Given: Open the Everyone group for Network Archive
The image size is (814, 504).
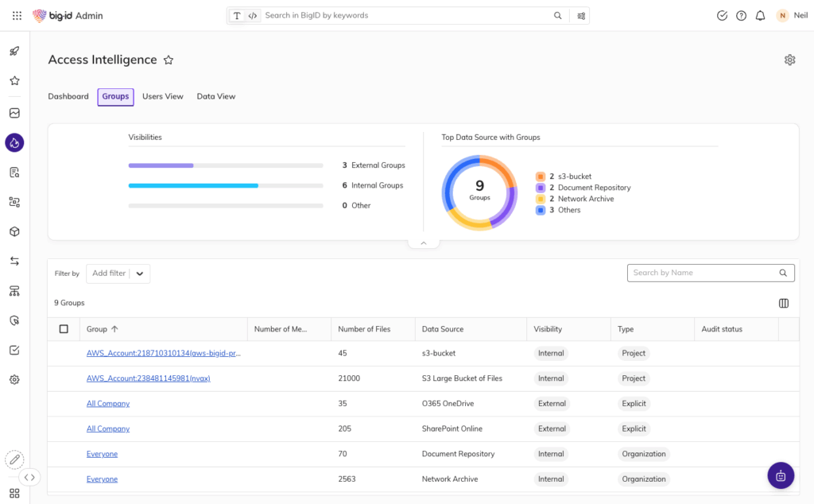Looking at the screenshot, I should coord(102,479).
